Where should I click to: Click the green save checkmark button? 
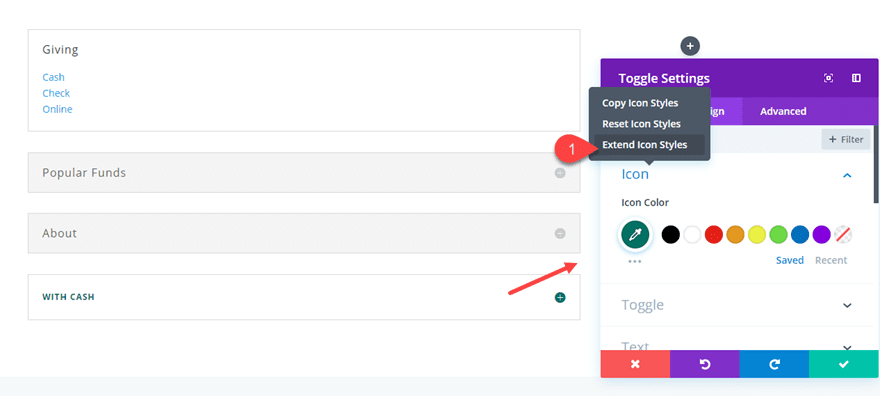tap(844, 364)
